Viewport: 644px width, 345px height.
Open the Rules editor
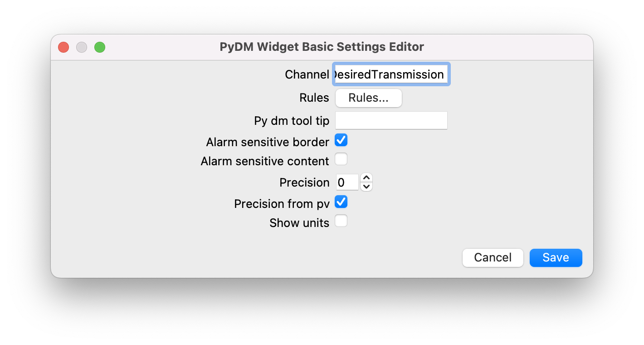click(368, 98)
